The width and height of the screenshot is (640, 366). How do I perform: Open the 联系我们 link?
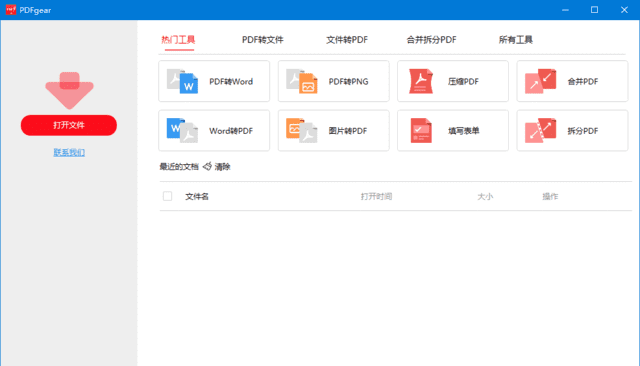pos(69,152)
